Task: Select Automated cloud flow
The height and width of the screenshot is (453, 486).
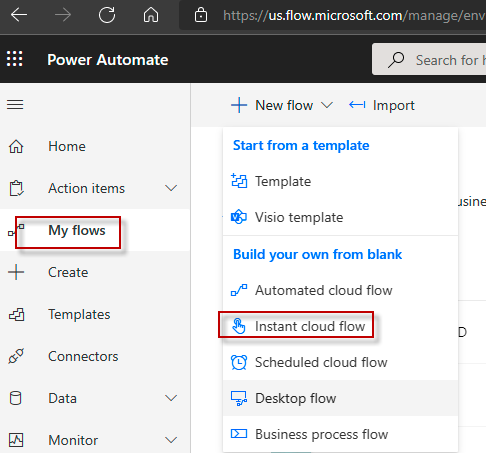Action: pos(340,290)
